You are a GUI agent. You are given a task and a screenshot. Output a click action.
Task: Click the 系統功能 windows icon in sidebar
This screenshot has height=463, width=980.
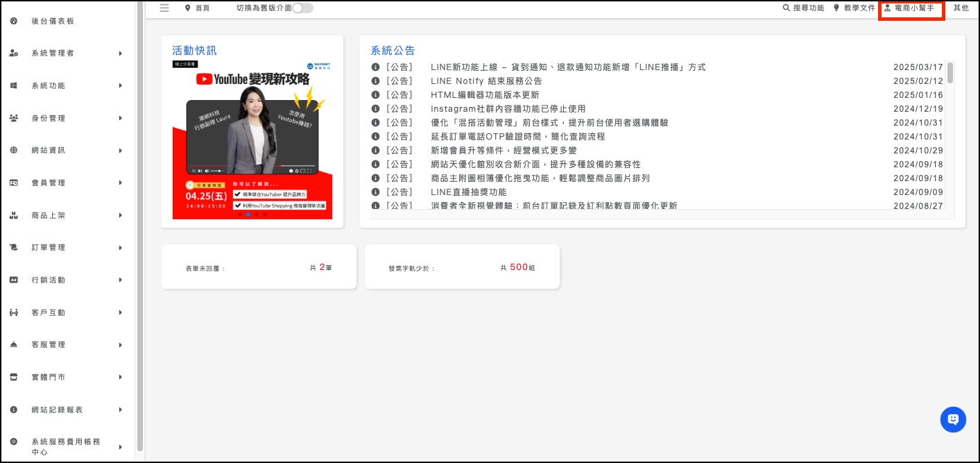pos(14,85)
